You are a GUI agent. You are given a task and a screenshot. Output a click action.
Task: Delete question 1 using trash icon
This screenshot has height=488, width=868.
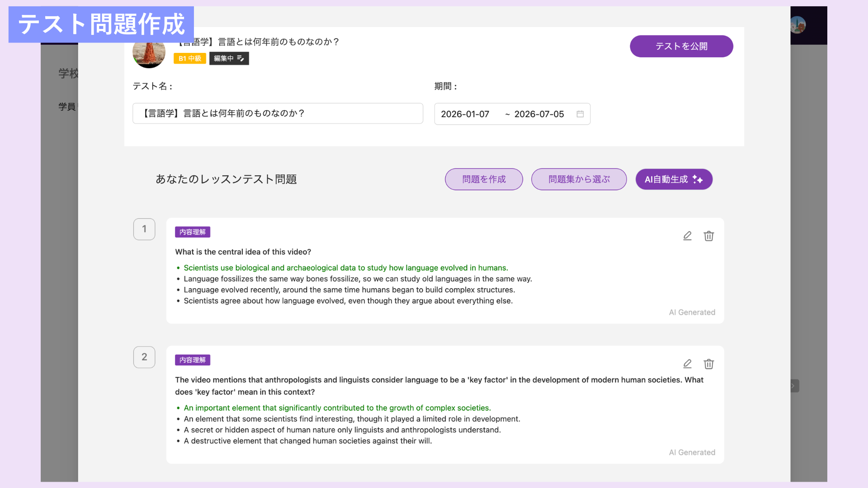[x=708, y=236]
